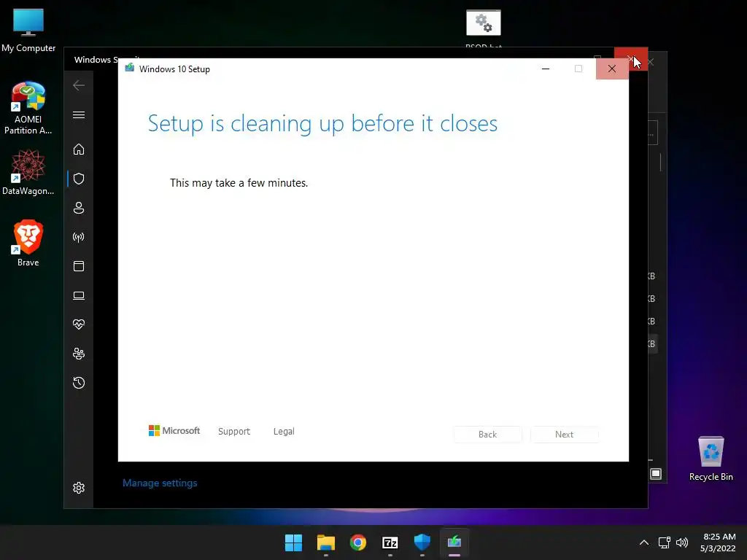Open 7-Zip from taskbar
Viewport: 747px width, 560px height.
390,542
